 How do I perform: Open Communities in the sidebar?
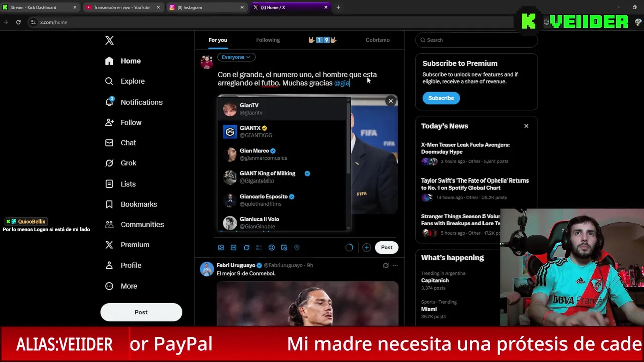click(134, 224)
